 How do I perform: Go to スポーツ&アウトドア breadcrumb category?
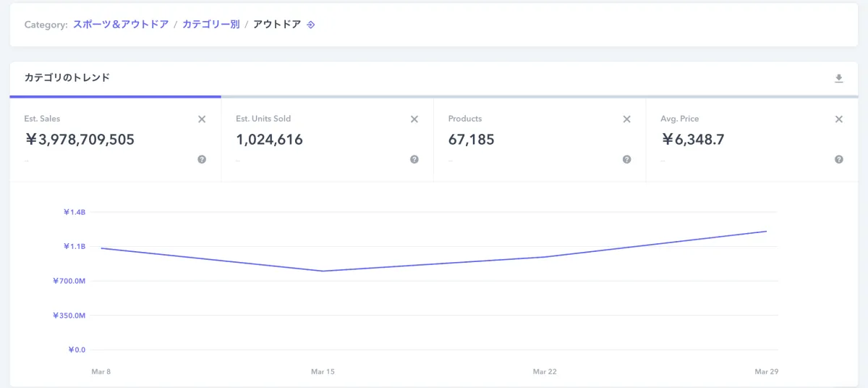(121, 25)
